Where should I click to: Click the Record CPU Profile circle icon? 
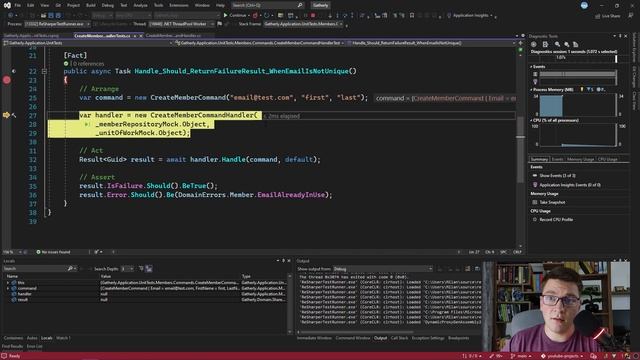coord(535,220)
